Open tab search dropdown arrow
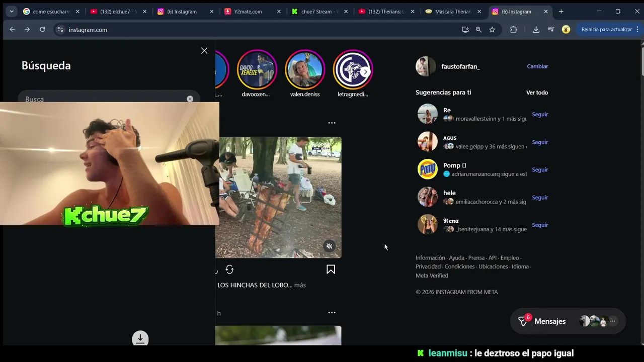Viewport: 644px width, 362px height. (x=11, y=12)
